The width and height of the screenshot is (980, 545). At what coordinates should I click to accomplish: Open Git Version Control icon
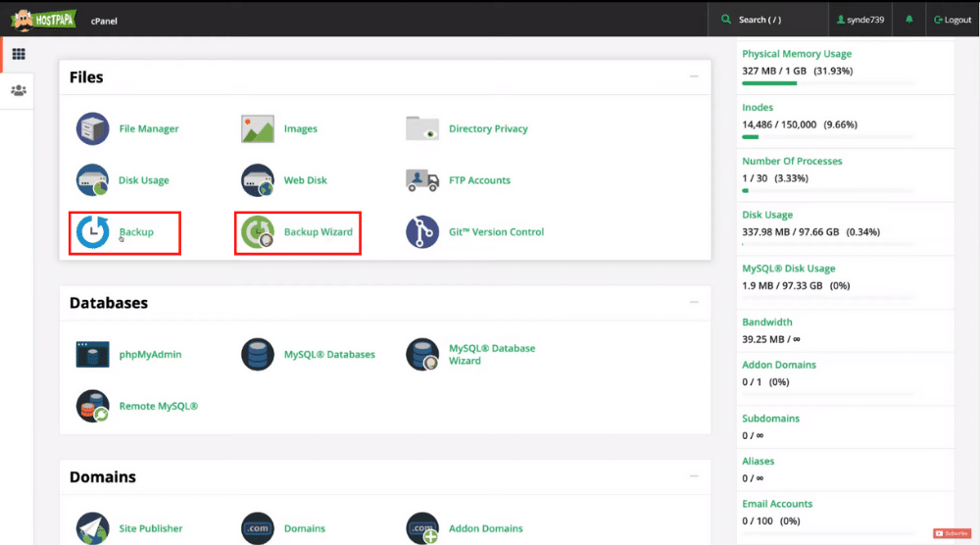tap(422, 232)
